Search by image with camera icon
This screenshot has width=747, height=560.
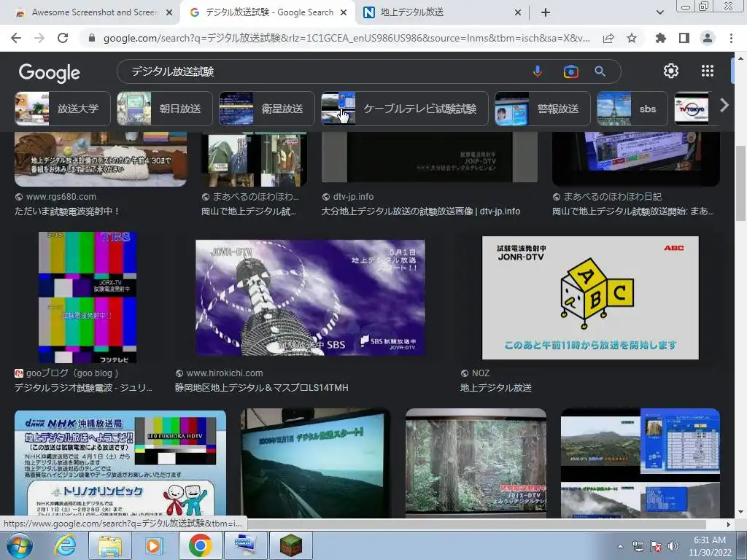tap(570, 71)
